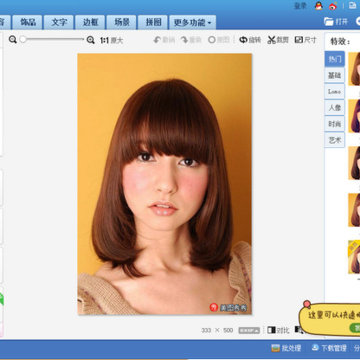Select the Lomo effects category
The height and width of the screenshot is (360, 360).
(x=335, y=91)
